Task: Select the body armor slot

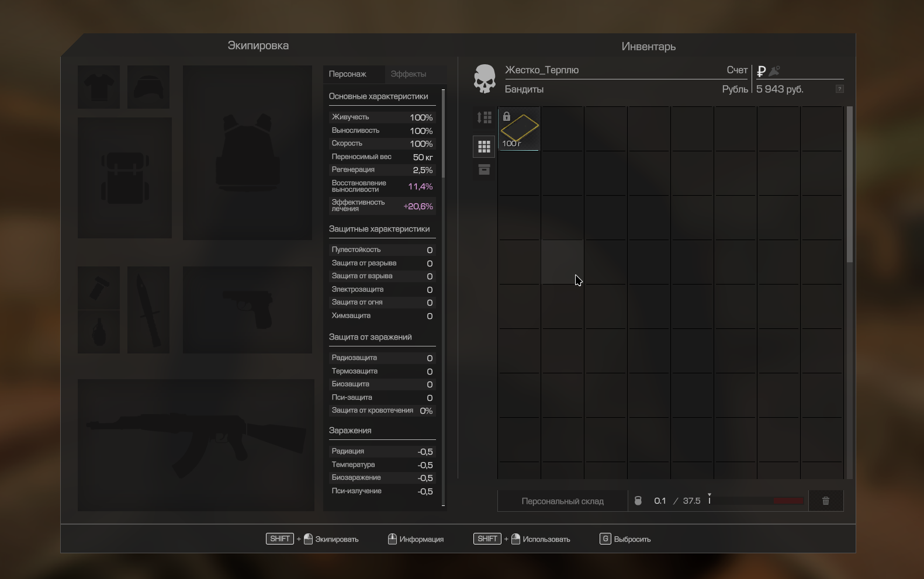Action: point(247,152)
